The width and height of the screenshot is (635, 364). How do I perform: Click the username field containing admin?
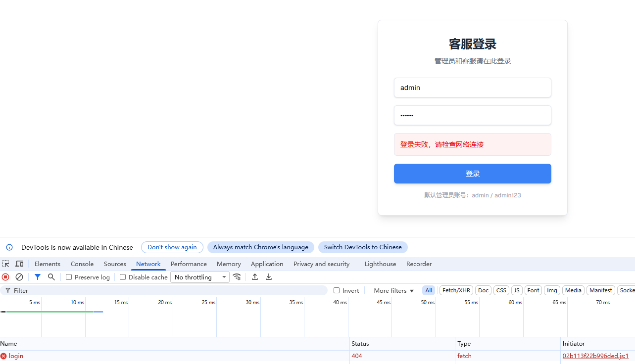point(473,88)
